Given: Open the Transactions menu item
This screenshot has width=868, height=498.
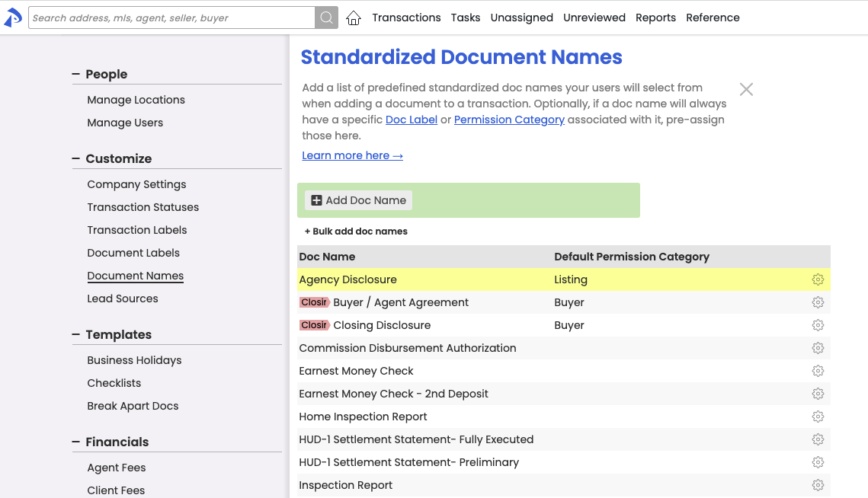Looking at the screenshot, I should click(406, 18).
